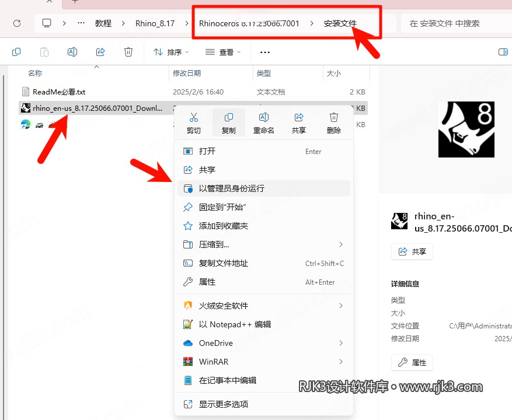
Task: Expand the hidden breadcrumb ellipsis
Action: click(81, 23)
